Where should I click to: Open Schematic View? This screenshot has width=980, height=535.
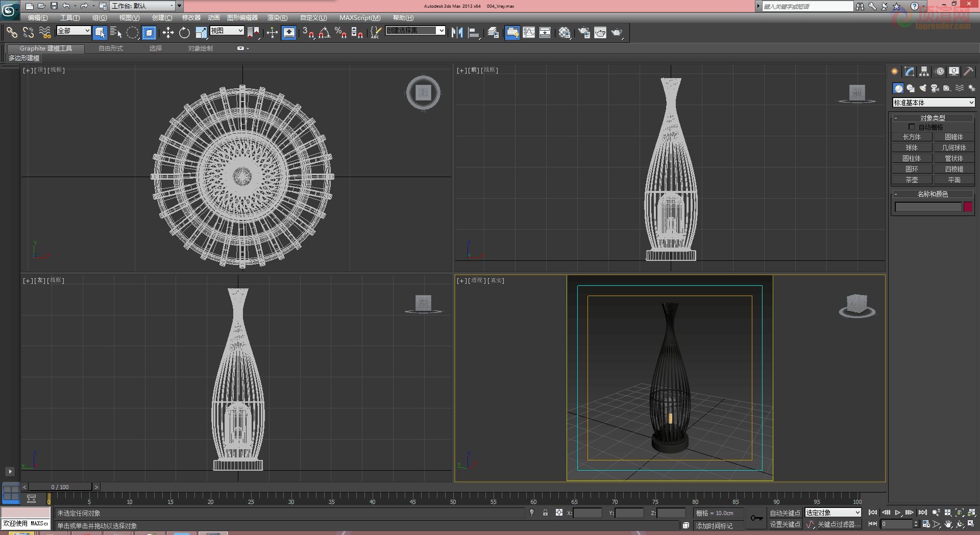click(545, 33)
